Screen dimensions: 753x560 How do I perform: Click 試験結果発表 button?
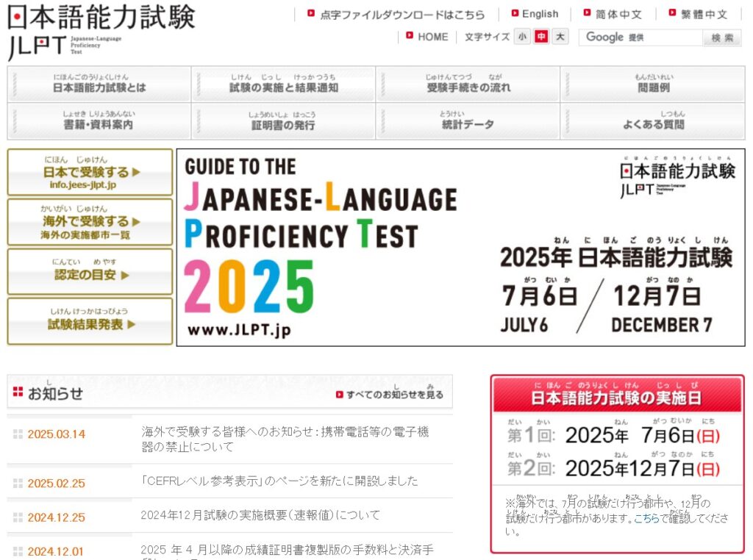(x=90, y=321)
